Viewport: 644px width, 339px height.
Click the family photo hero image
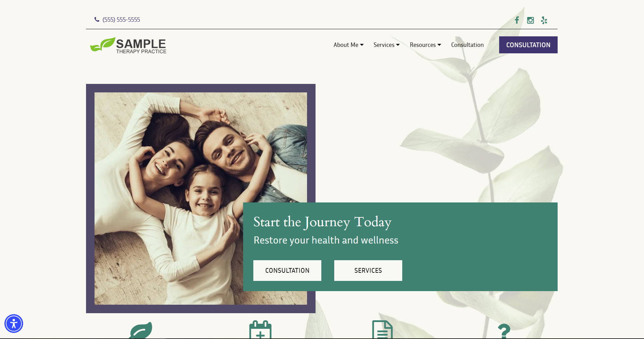click(201, 198)
